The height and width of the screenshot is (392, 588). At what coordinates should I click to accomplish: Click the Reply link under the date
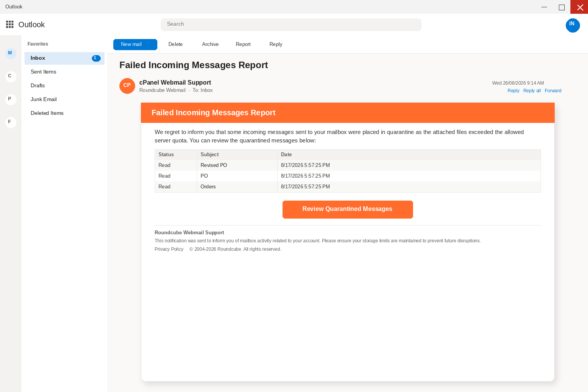click(513, 91)
